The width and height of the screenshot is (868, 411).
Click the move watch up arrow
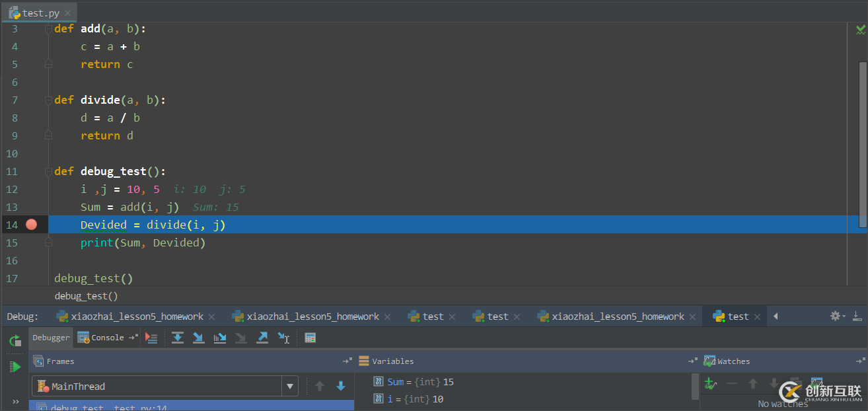pos(752,383)
